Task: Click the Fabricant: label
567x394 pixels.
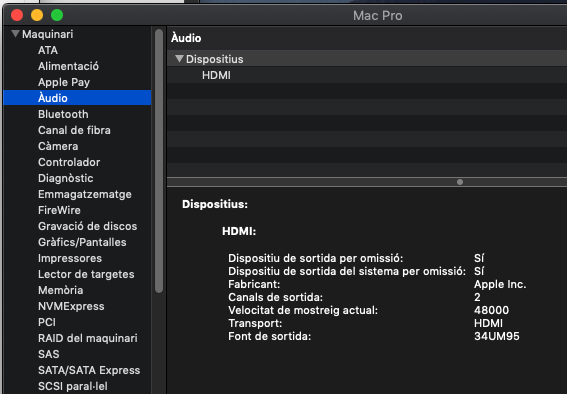Action: (x=254, y=284)
